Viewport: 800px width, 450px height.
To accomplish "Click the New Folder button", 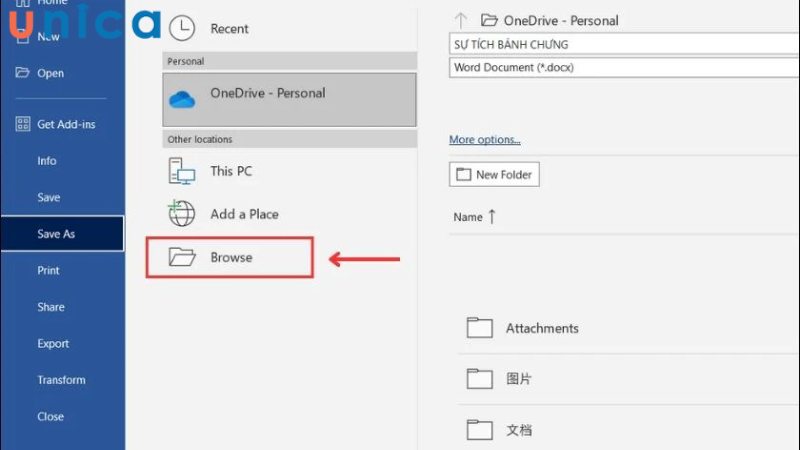I will coord(494,174).
